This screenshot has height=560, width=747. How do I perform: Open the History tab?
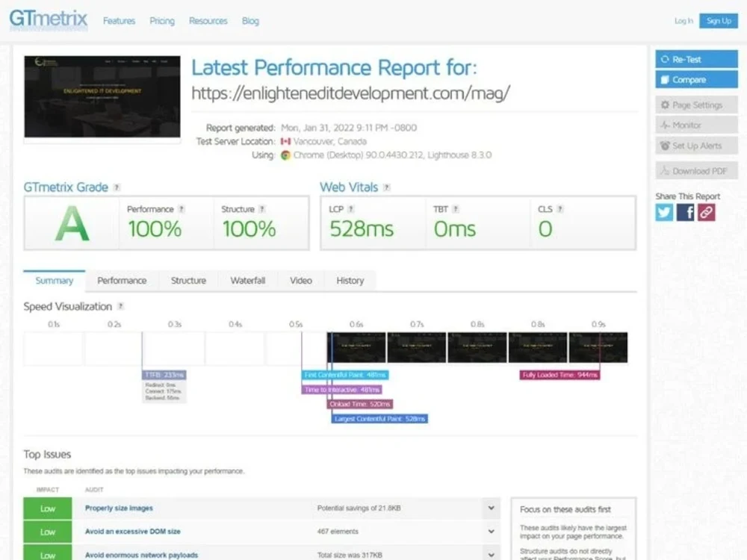pyautogui.click(x=350, y=281)
